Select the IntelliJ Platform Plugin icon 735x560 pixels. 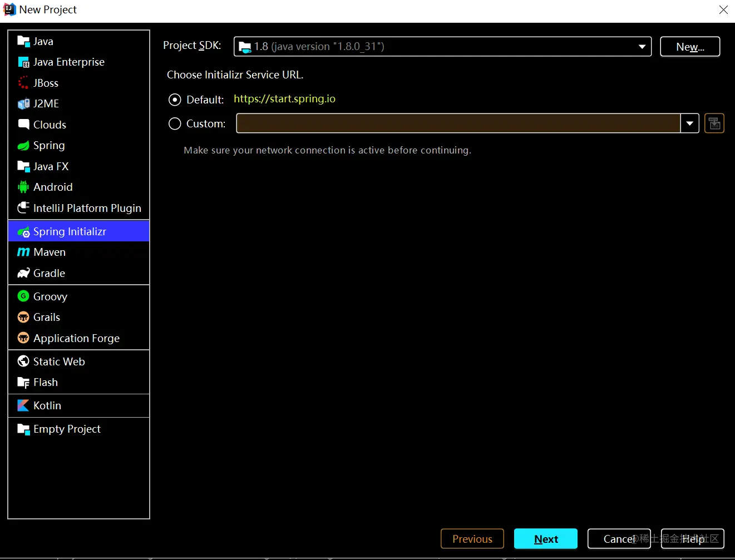[x=23, y=208]
